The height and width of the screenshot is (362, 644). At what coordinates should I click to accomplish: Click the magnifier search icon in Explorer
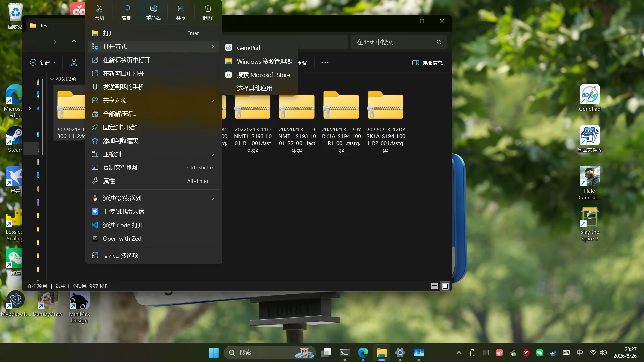point(439,42)
